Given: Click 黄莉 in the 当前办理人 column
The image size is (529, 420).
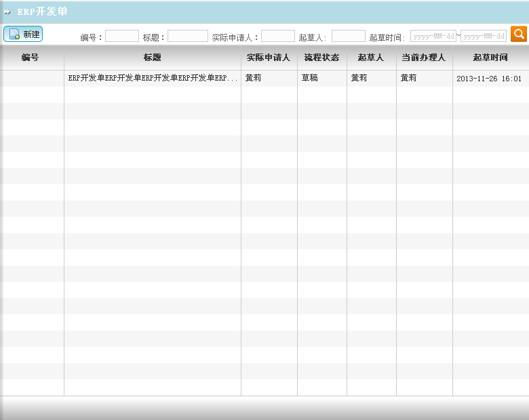Looking at the screenshot, I should point(408,78).
